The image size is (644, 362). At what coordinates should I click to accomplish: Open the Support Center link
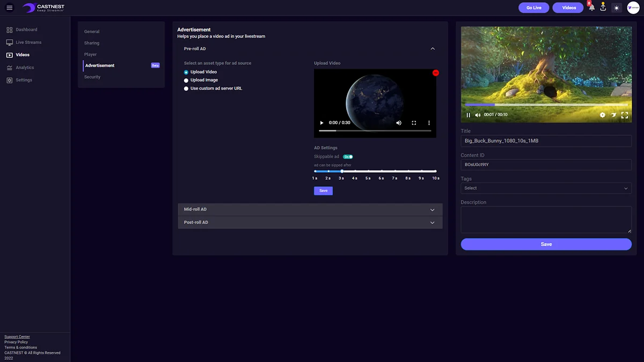click(x=17, y=337)
